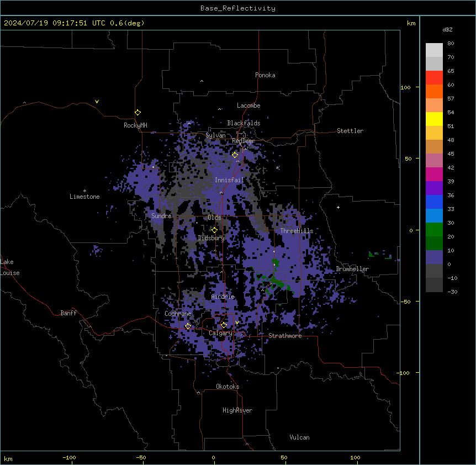Click the km unit label at top right
This screenshot has height=465, width=476.
tap(411, 23)
